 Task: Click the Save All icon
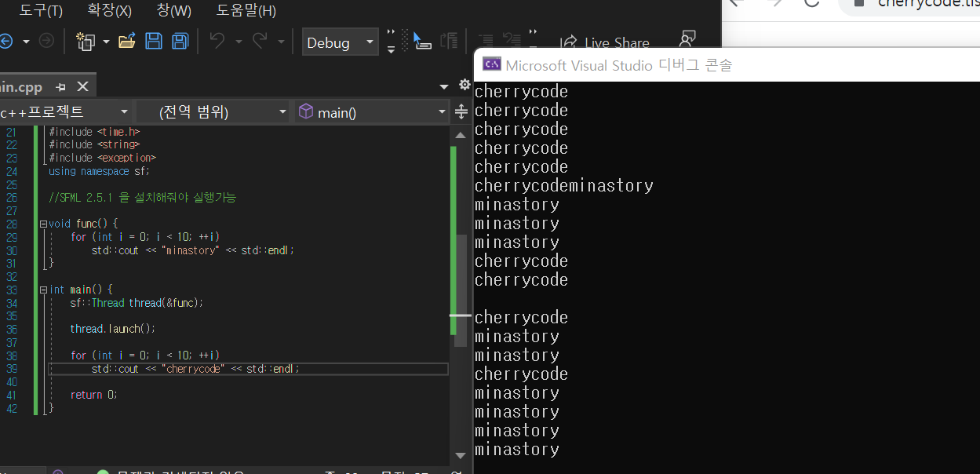click(180, 42)
